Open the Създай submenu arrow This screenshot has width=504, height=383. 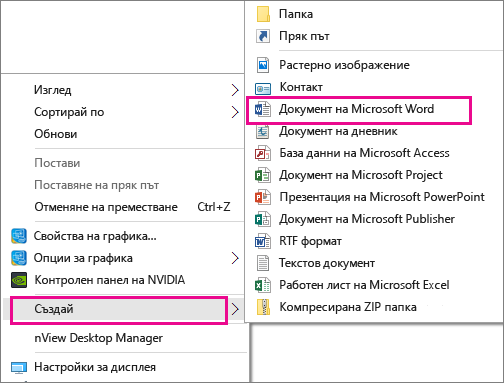point(235,309)
